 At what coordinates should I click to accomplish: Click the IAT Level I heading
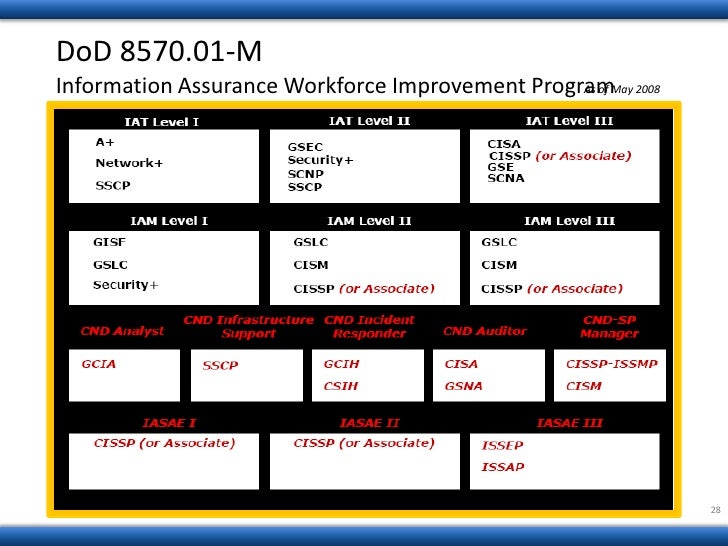pos(162,122)
